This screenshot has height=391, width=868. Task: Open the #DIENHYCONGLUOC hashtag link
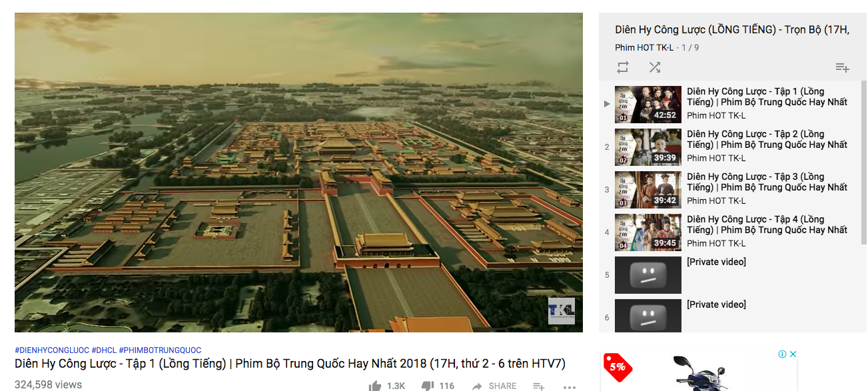[52, 350]
